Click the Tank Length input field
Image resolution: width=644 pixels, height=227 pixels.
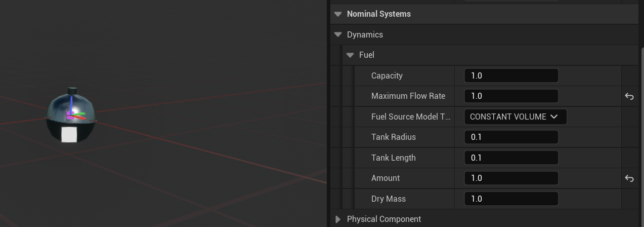pyautogui.click(x=511, y=158)
